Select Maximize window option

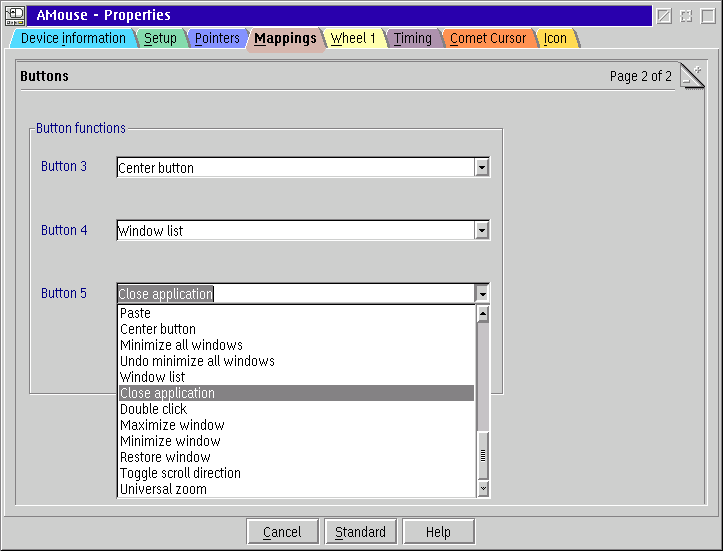click(296, 425)
